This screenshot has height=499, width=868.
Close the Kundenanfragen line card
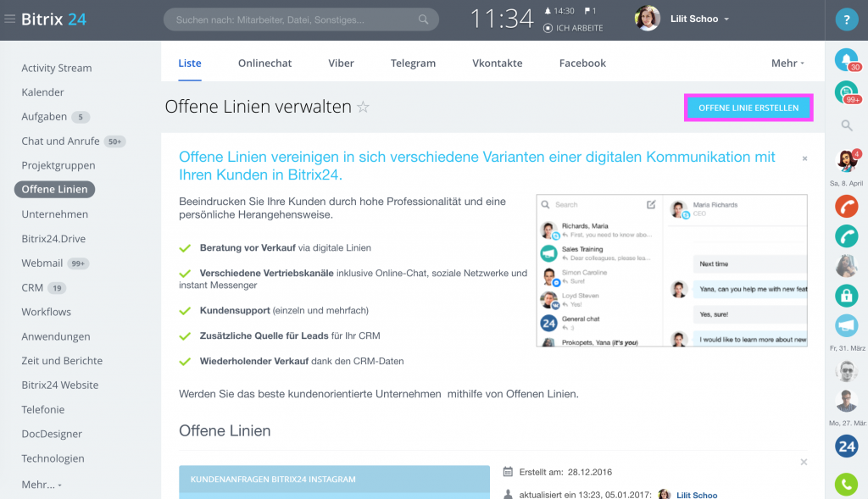tap(804, 462)
